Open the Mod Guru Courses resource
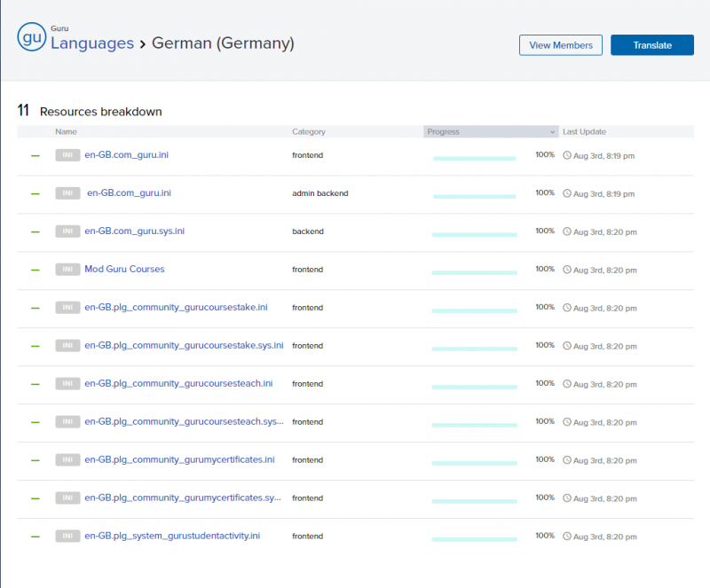 [124, 269]
